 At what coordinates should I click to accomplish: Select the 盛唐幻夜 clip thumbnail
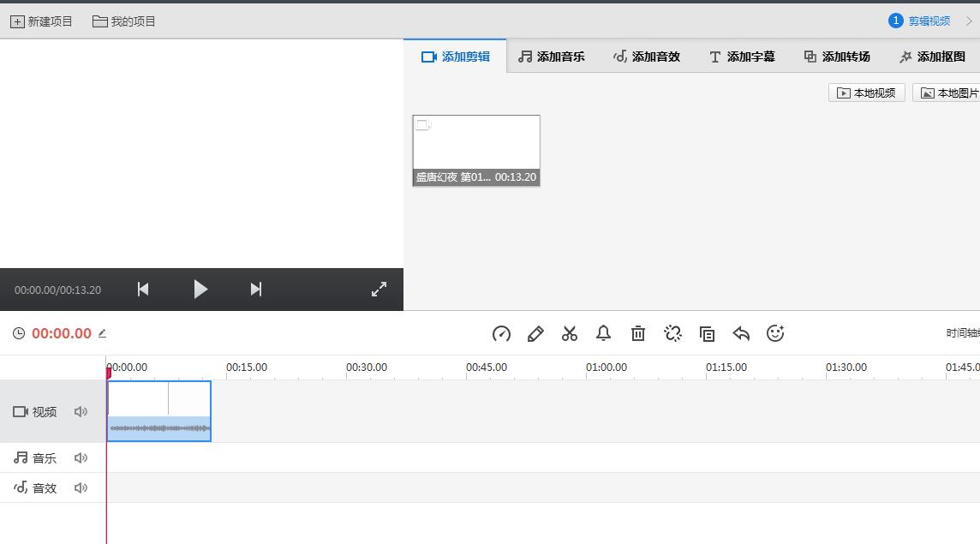click(476, 150)
